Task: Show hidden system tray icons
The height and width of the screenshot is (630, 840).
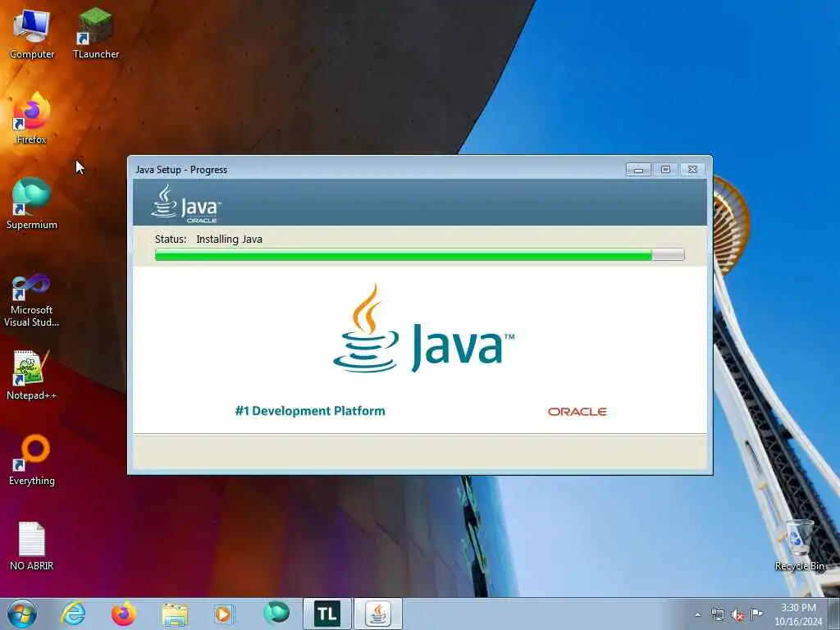Action: [697, 615]
